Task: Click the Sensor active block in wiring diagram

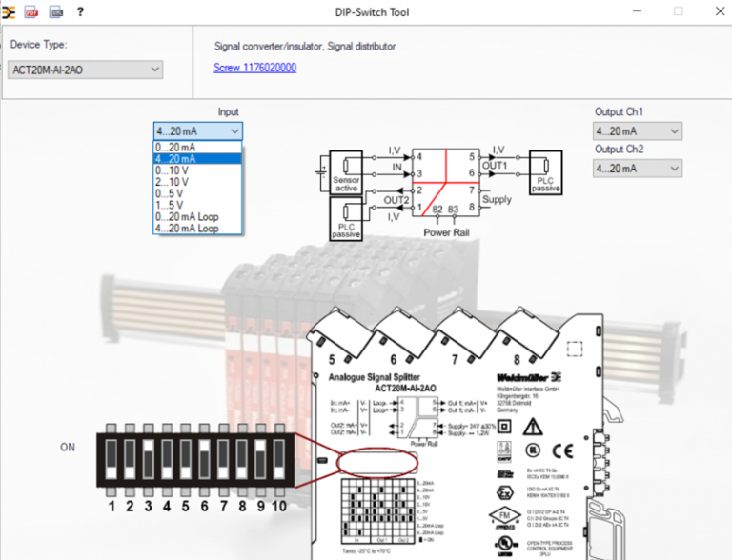Action: coord(346,172)
